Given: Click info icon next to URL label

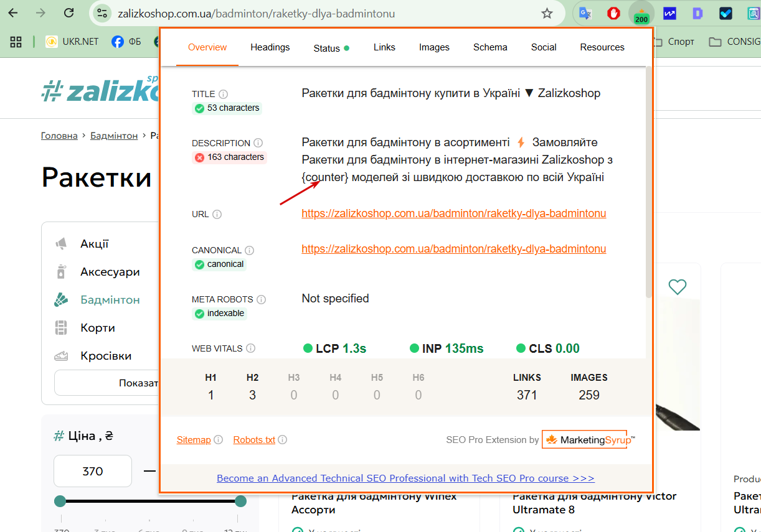Looking at the screenshot, I should pos(217,214).
